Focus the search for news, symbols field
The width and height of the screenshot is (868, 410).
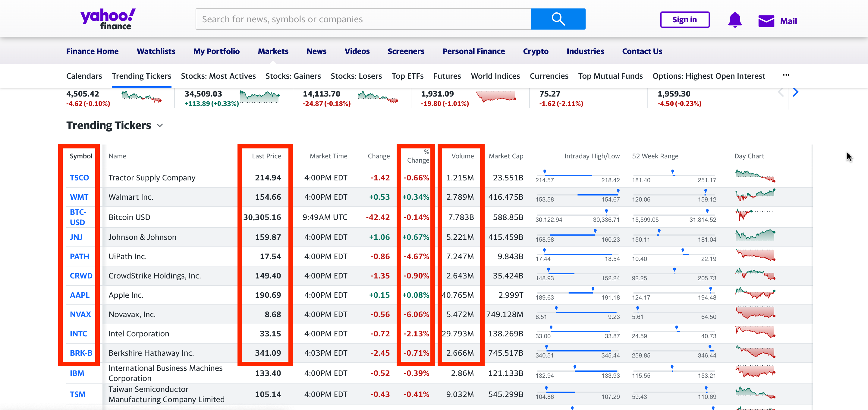coord(363,19)
